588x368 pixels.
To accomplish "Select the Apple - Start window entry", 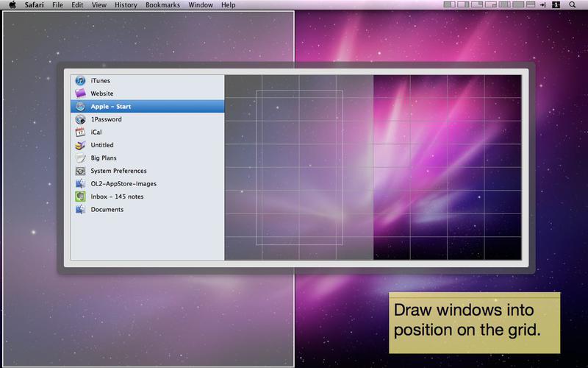I will click(111, 107).
